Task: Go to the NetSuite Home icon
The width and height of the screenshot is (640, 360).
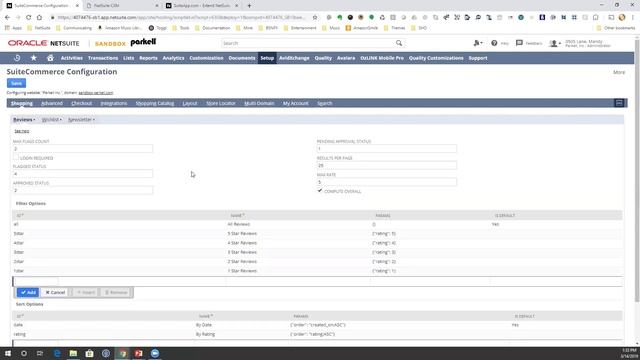Action: pyautogui.click(x=50, y=58)
